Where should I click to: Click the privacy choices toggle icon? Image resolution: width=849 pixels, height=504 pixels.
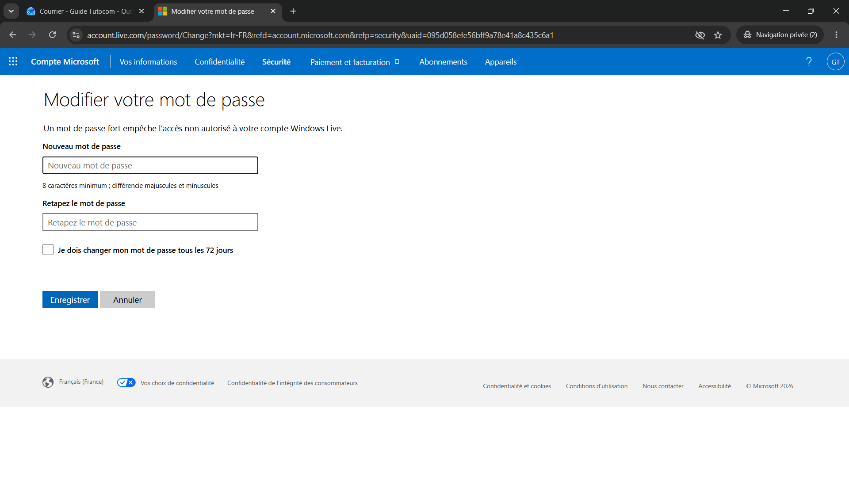point(126,382)
